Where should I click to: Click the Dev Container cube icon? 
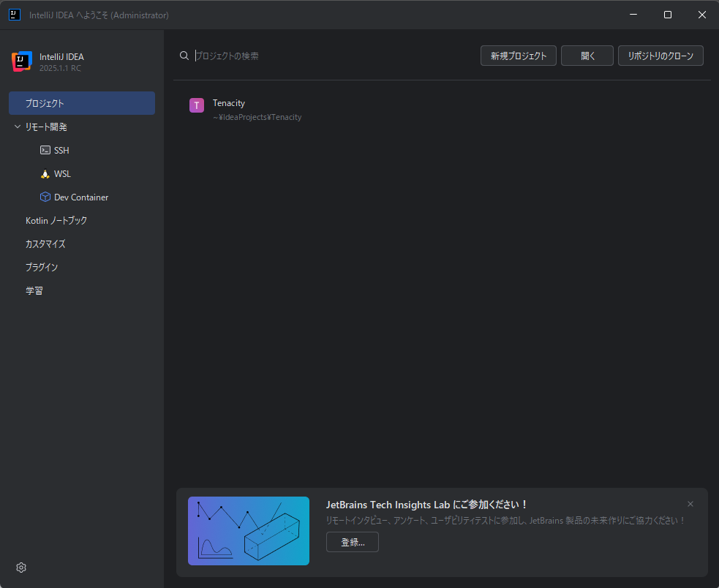(x=45, y=197)
